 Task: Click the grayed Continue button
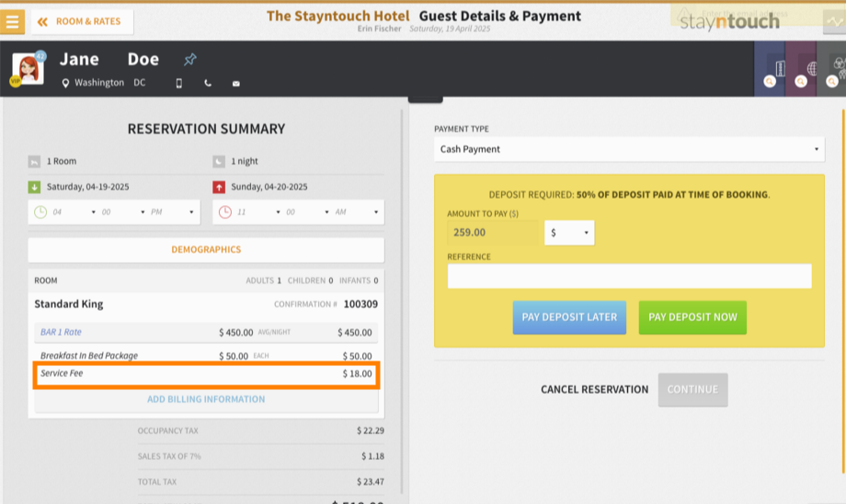point(692,390)
